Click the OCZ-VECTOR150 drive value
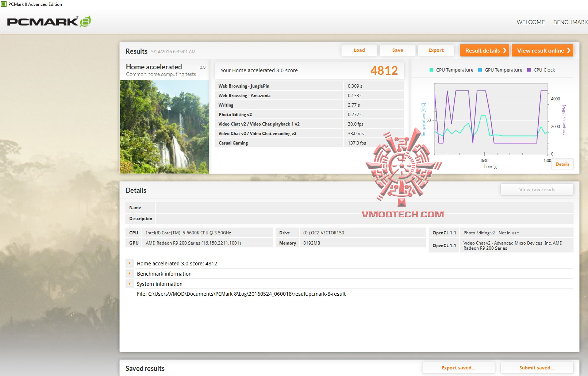Viewport: 588px width, 376px height. [x=323, y=233]
